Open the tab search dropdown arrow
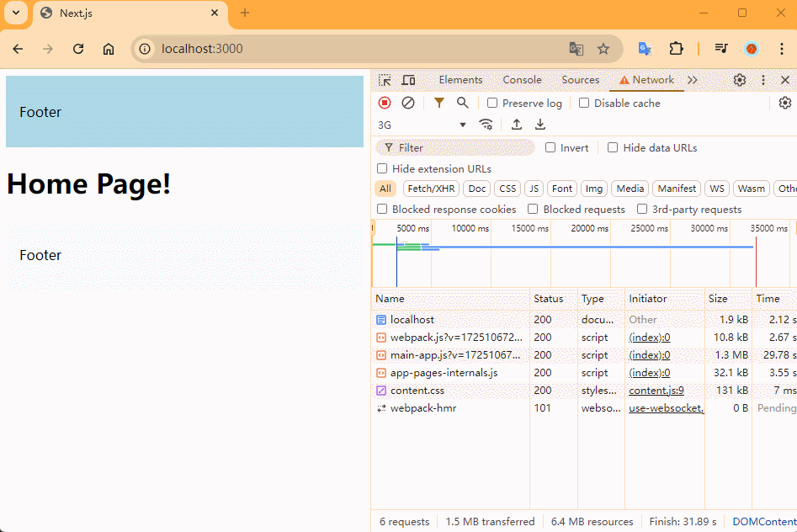Viewport: 797px width, 532px height. [15, 13]
